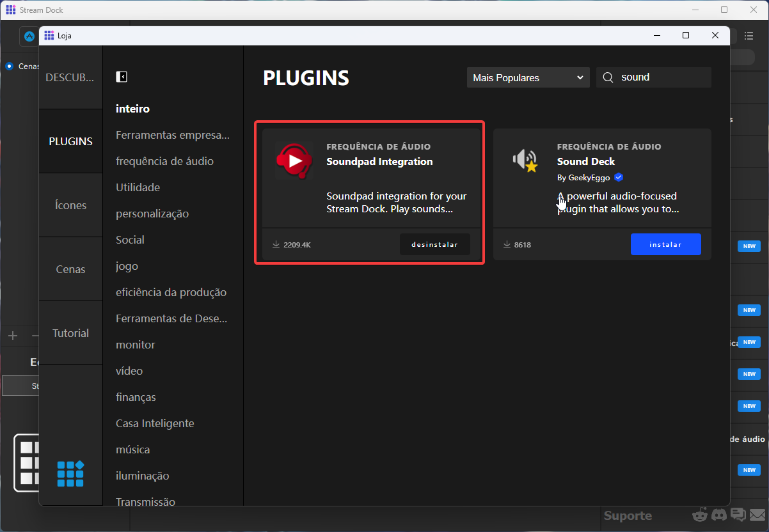769x532 pixels.
Task: Click the magnifier icon in the search box
Action: pos(608,77)
